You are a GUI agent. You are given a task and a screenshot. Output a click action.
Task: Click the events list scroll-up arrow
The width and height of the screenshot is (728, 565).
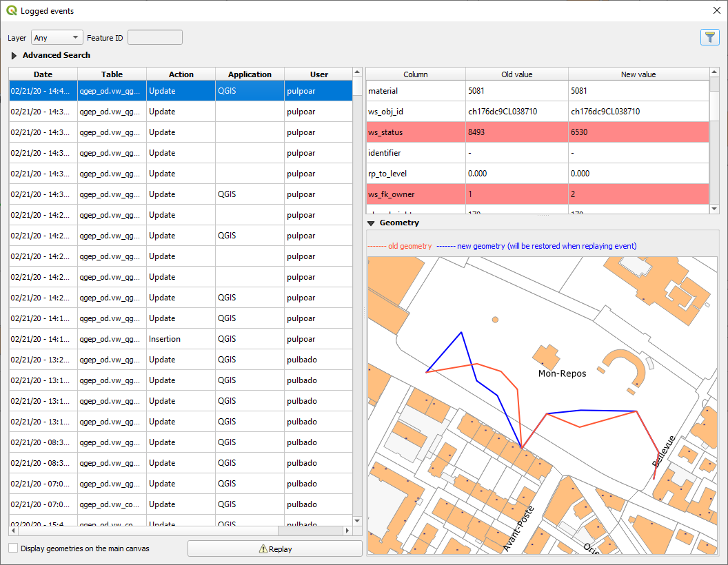(357, 72)
